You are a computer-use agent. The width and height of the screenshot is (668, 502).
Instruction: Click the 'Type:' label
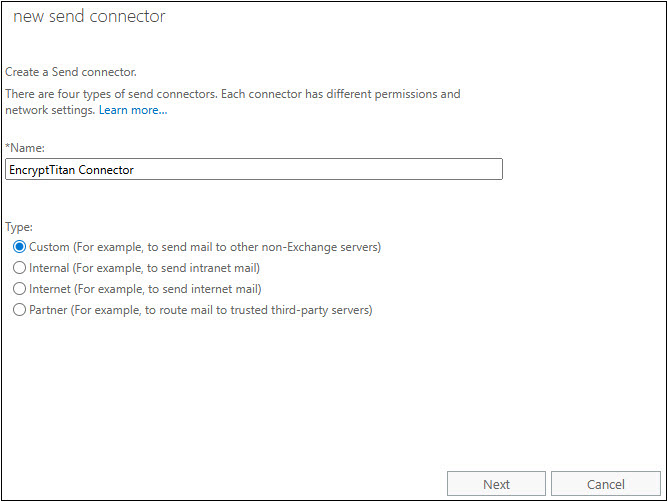[19, 227]
